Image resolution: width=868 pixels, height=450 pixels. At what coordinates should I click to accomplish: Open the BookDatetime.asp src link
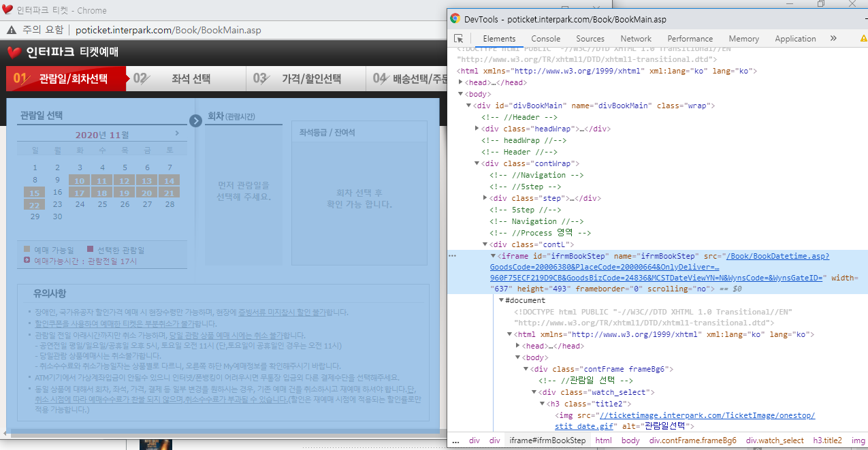658,268
